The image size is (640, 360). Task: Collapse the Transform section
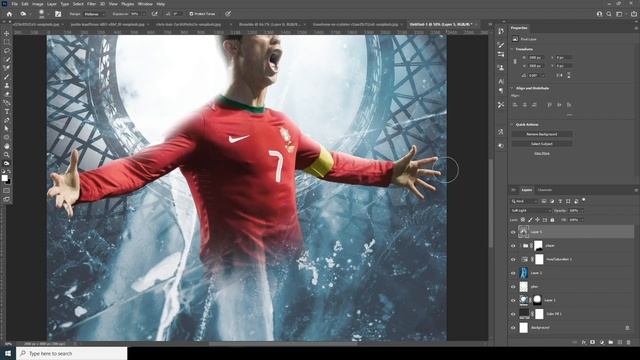point(512,49)
